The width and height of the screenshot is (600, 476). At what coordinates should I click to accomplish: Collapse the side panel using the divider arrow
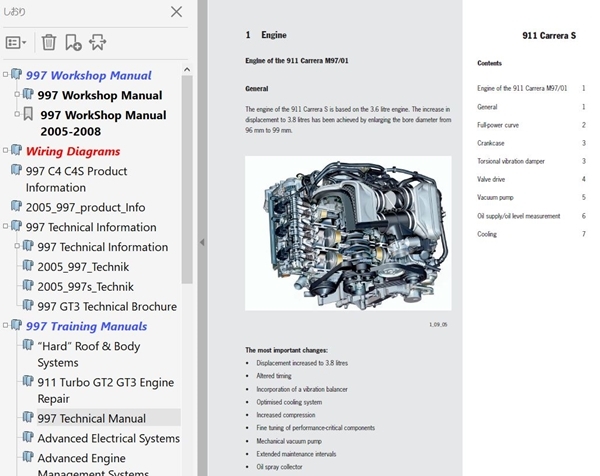(202, 242)
